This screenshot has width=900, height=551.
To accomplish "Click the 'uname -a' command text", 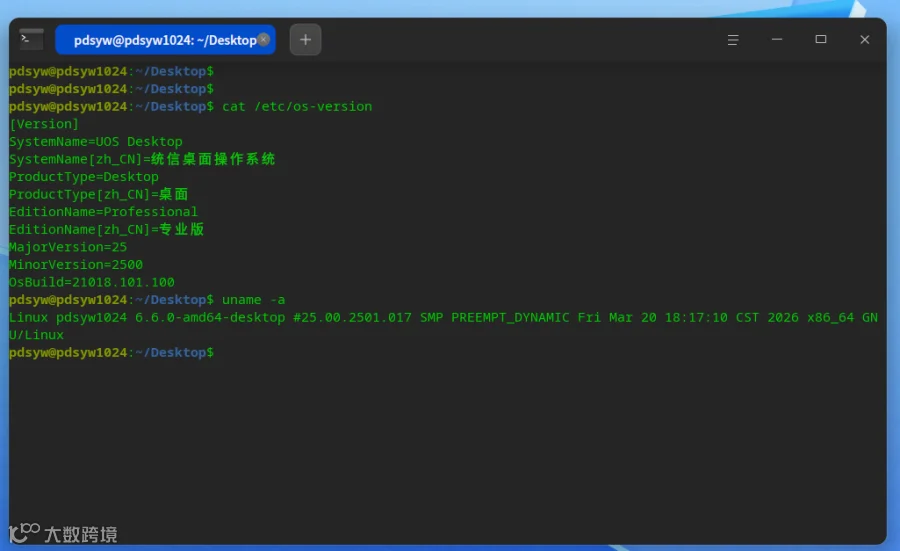I will point(253,300).
